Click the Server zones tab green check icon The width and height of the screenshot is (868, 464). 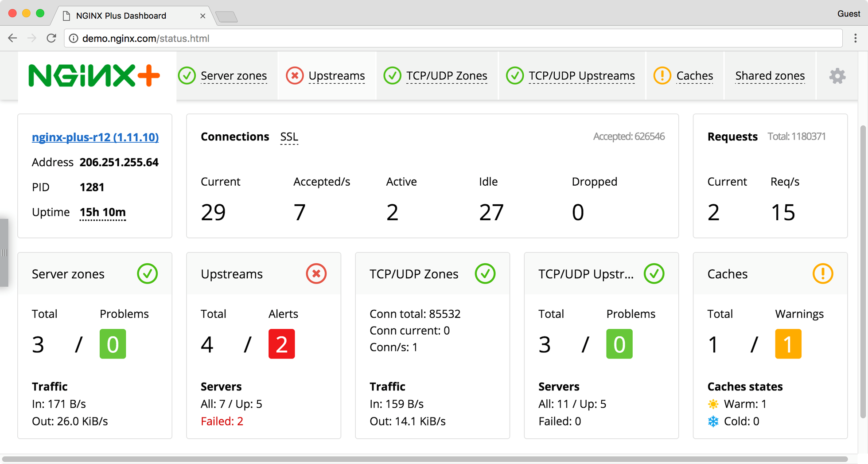pyautogui.click(x=187, y=76)
